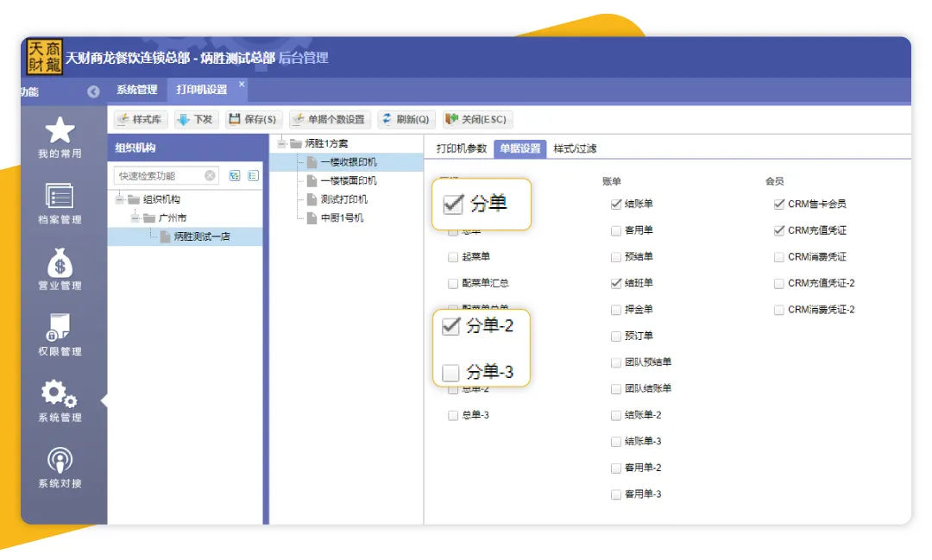Click 下发 download arrow toolbar button

195,119
